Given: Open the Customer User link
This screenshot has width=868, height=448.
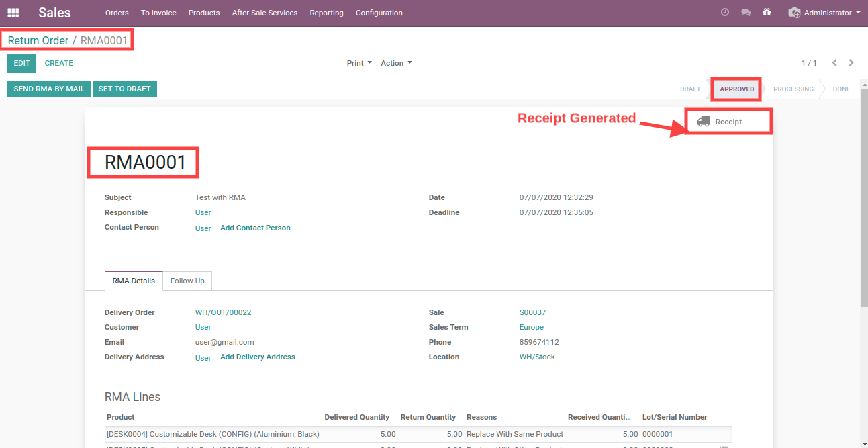Looking at the screenshot, I should tap(203, 327).
